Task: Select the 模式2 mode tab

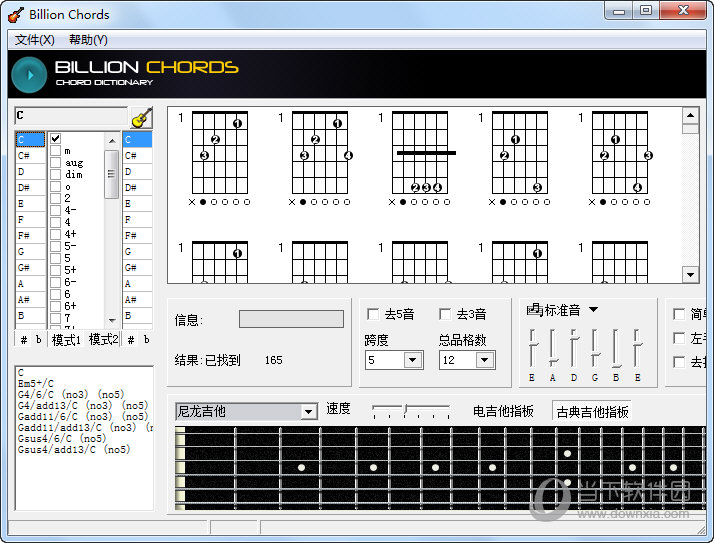Action: [x=103, y=340]
